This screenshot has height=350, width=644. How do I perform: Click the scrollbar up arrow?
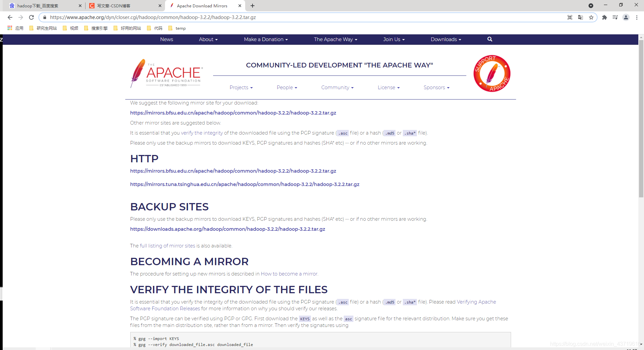coord(641,37)
